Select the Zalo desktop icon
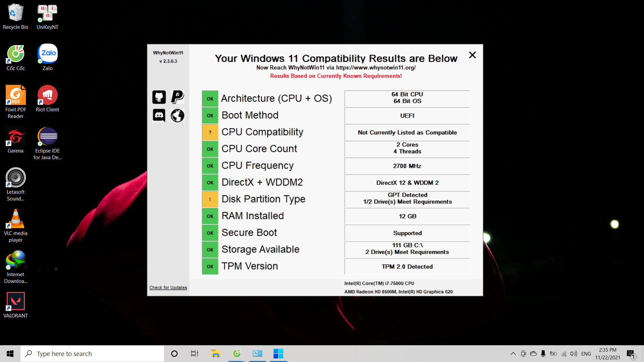The height and width of the screenshot is (362, 644). [47, 58]
